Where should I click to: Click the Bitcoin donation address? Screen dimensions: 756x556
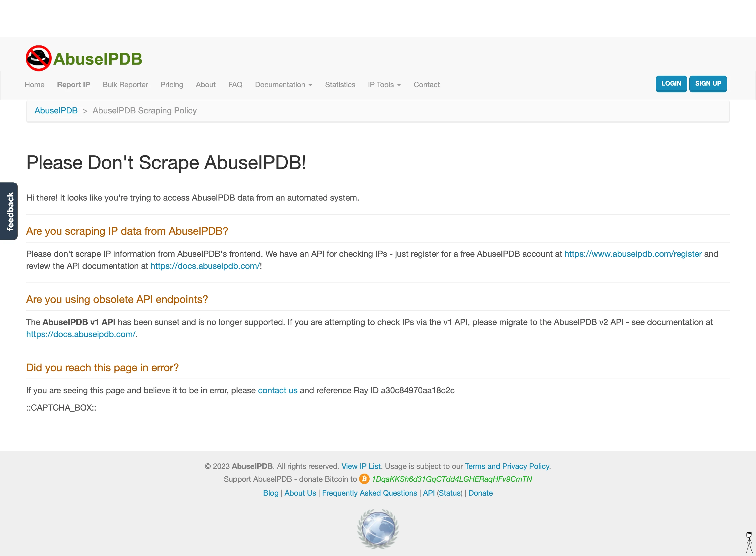(x=451, y=479)
